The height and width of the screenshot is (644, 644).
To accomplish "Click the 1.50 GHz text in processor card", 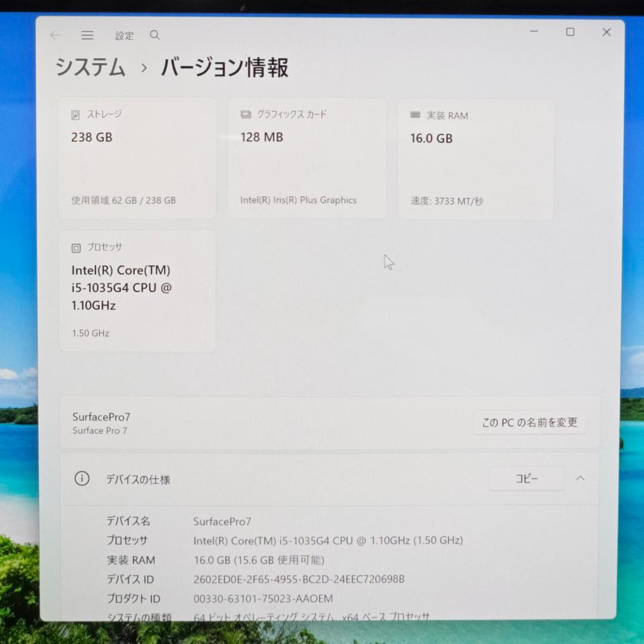I will [x=91, y=333].
